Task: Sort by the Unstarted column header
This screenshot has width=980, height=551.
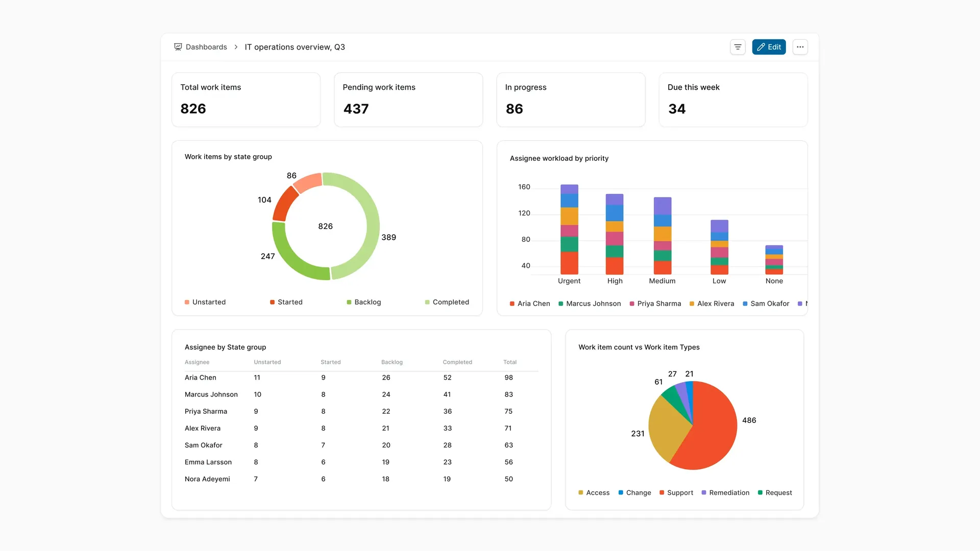Action: pos(267,362)
